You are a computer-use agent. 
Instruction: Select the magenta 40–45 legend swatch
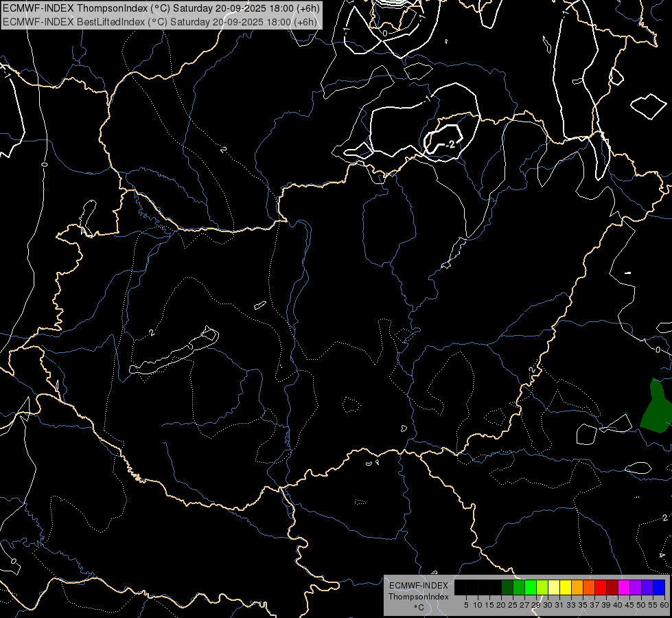(x=624, y=587)
